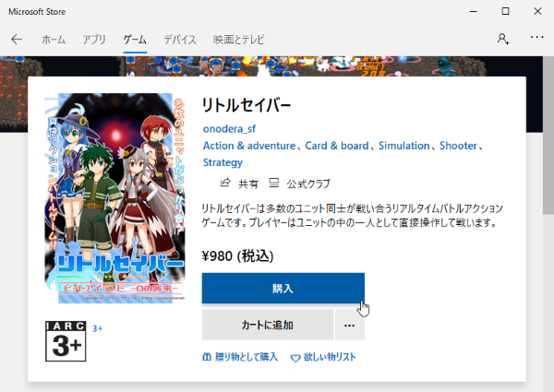Click the リトルセイバー game cover image

coord(114,198)
